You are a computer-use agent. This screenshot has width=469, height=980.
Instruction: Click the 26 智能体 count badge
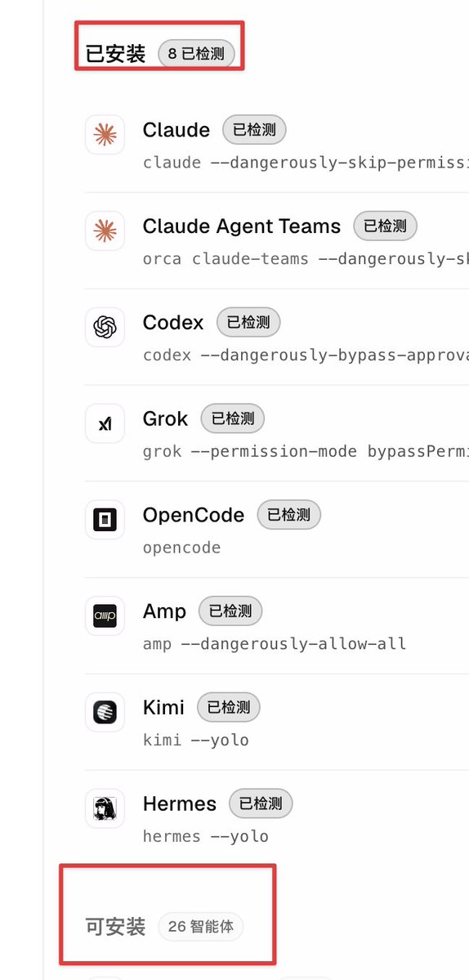200,926
